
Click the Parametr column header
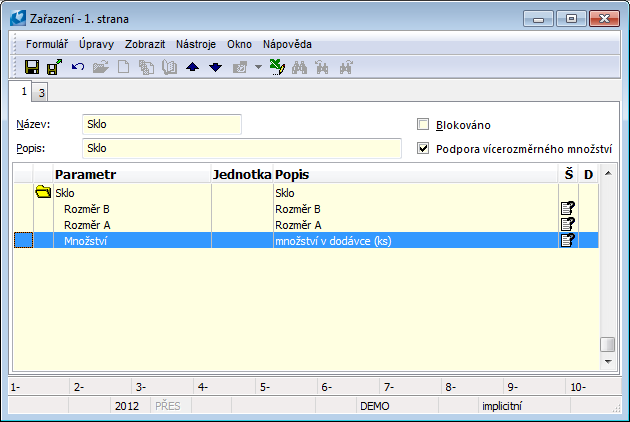pyautogui.click(x=133, y=174)
